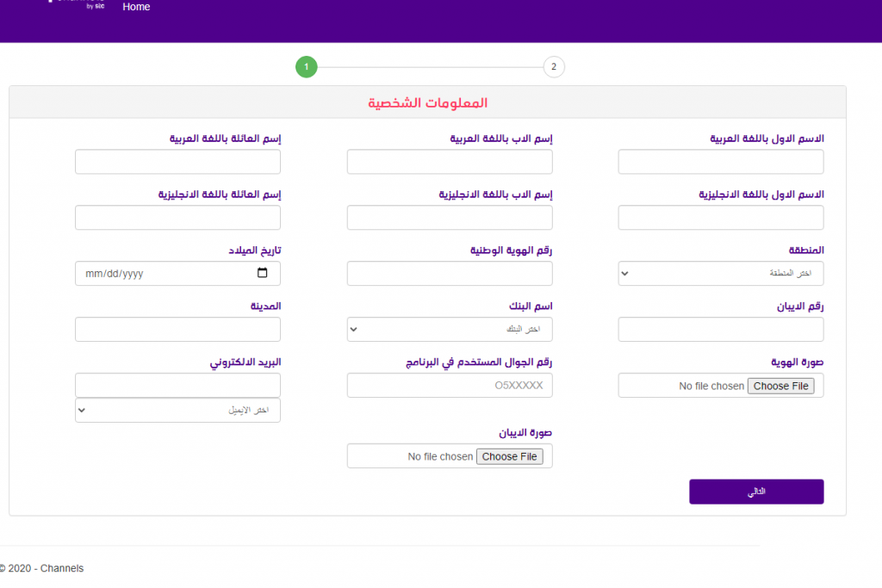Focus the إسم الاب باللغة العربية field
Image resolution: width=882 pixels, height=588 pixels.
click(450, 162)
